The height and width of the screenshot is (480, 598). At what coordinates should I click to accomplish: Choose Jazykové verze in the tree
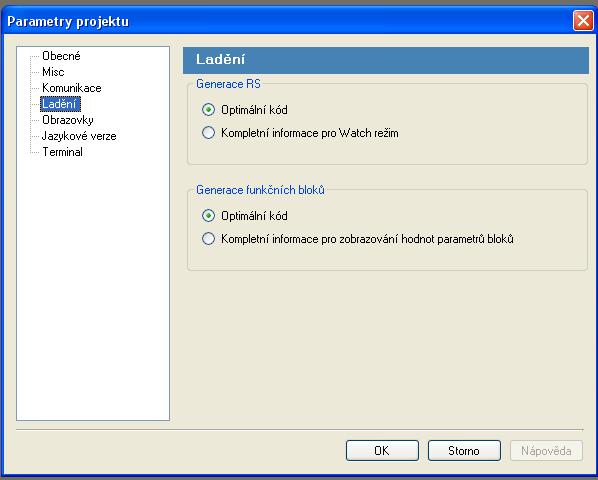point(79,136)
